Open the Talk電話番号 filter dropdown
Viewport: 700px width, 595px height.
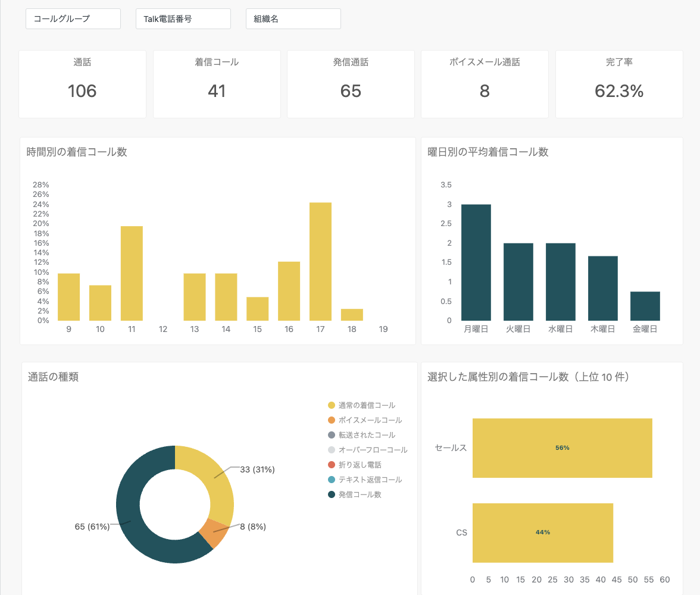183,19
